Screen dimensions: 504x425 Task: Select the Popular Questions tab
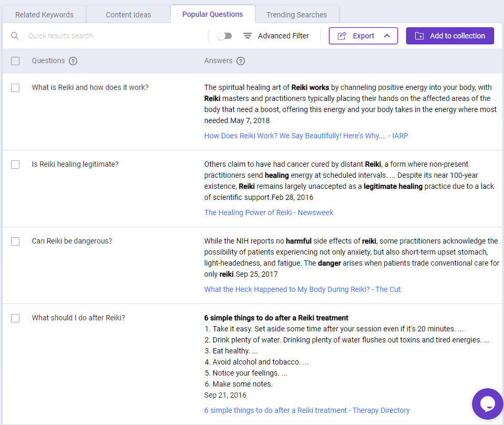point(212,15)
